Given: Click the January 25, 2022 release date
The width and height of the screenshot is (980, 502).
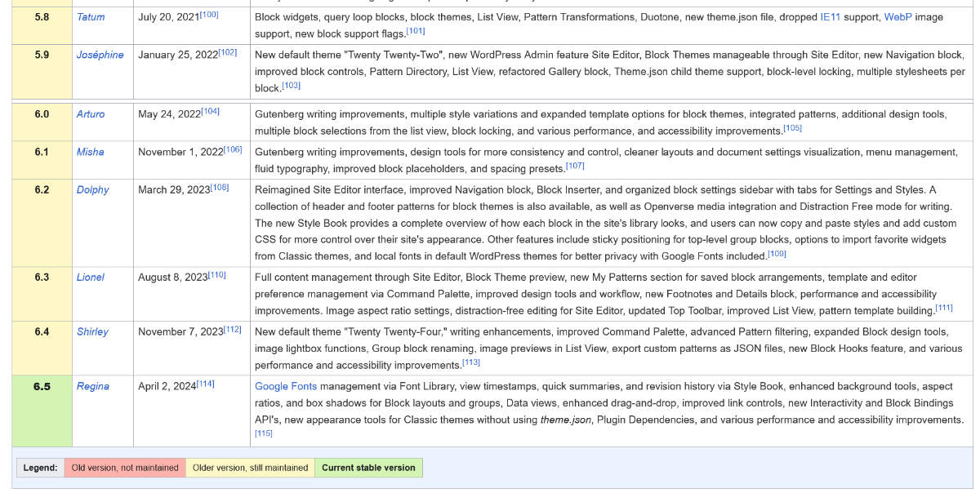Looking at the screenshot, I should (178, 55).
